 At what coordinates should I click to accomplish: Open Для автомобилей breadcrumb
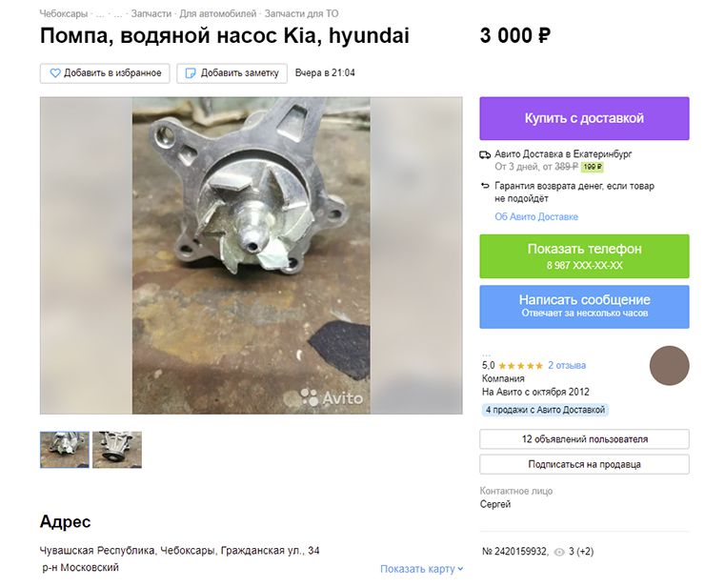[x=217, y=14]
